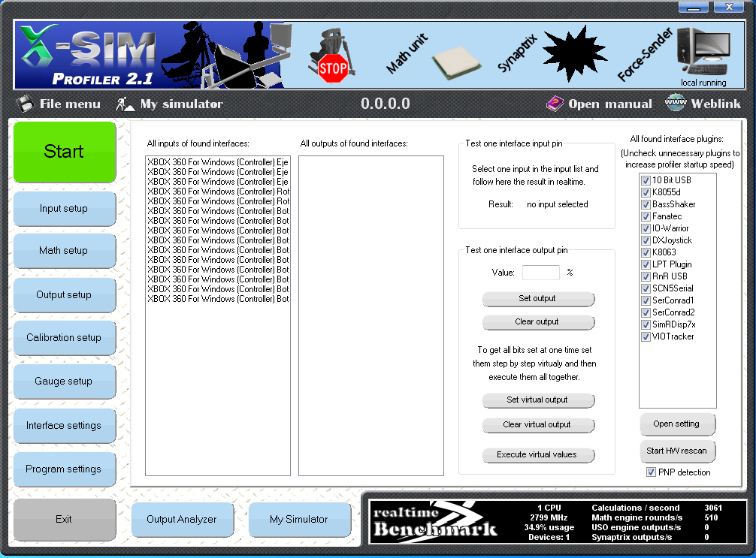
Task: Disable the VIOTracker plugin
Action: pos(646,336)
